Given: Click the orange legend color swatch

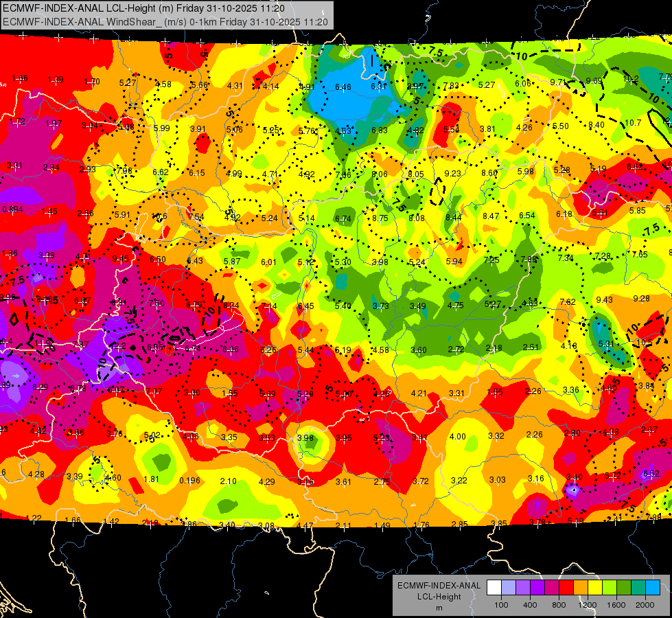Looking at the screenshot, I should [581, 588].
